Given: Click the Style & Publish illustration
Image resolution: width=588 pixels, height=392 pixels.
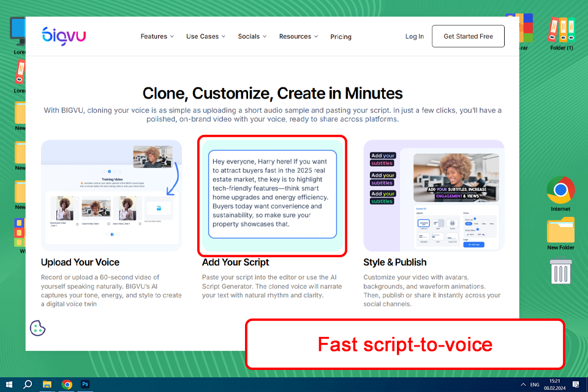Looking at the screenshot, I should 434,195.
